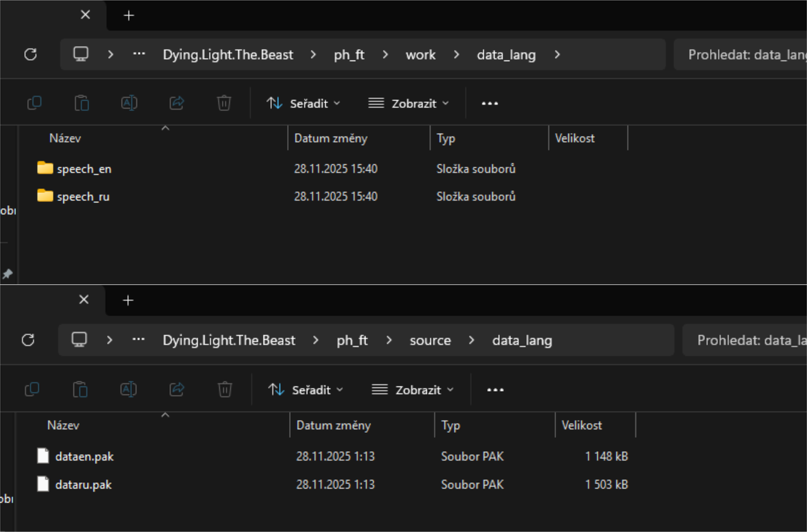Select dataen.pak file name

coord(85,456)
